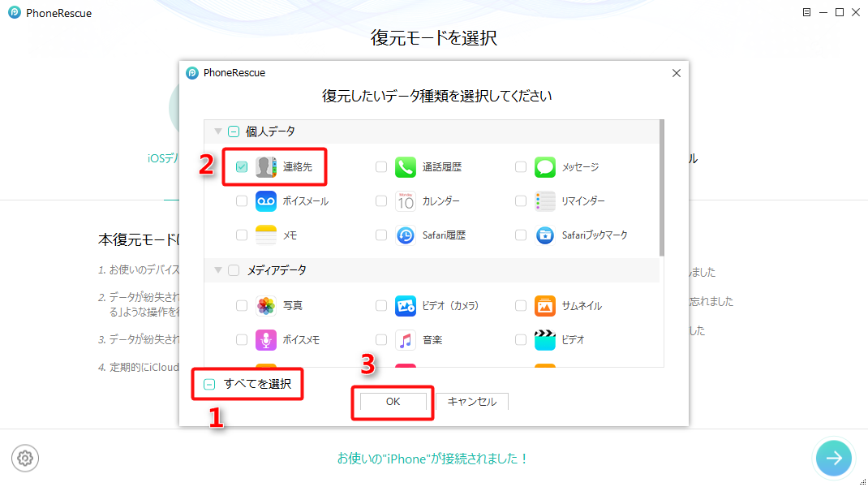Select the 連絡先 label text
The image size is (868, 487).
pos(297,166)
